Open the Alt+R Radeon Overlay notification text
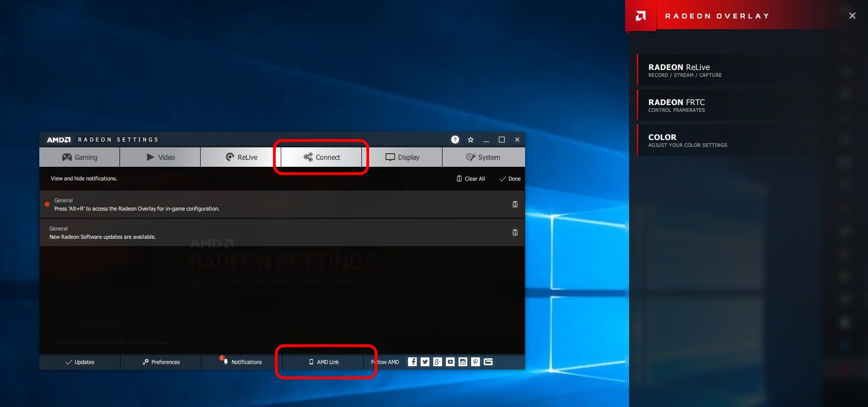 click(x=137, y=209)
